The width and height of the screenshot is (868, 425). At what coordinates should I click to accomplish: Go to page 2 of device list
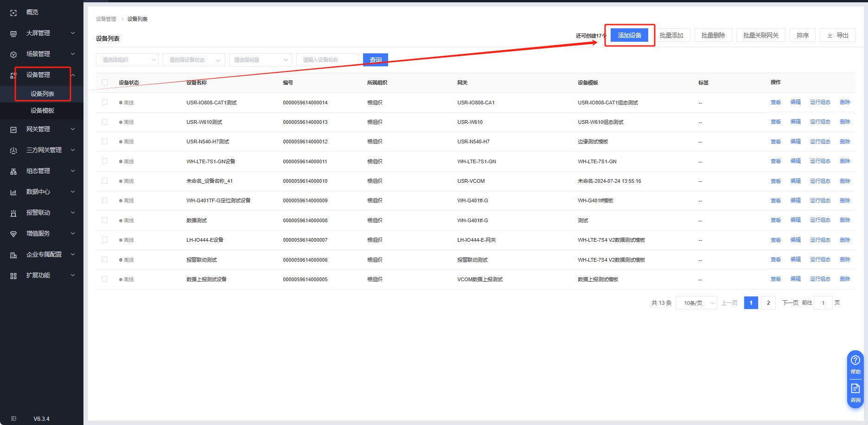[x=768, y=303]
